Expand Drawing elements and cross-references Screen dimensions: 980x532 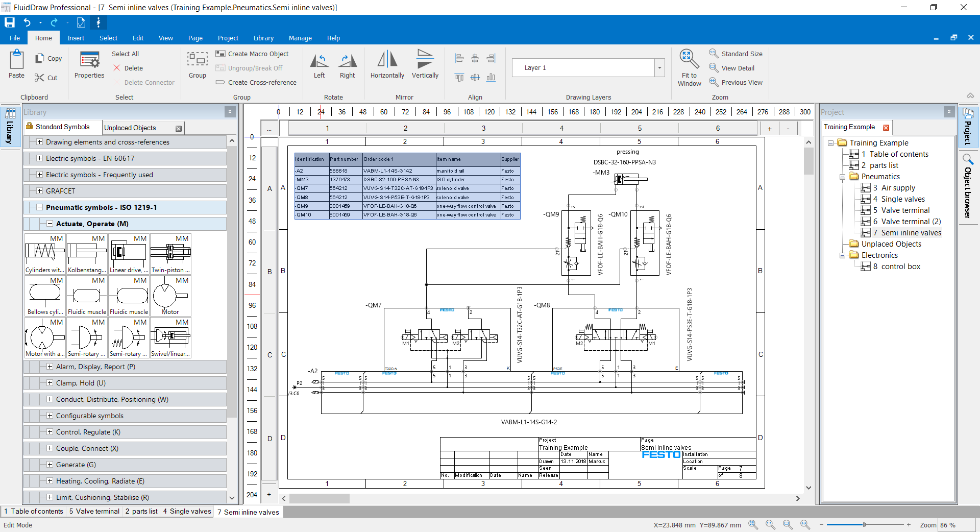(x=39, y=142)
